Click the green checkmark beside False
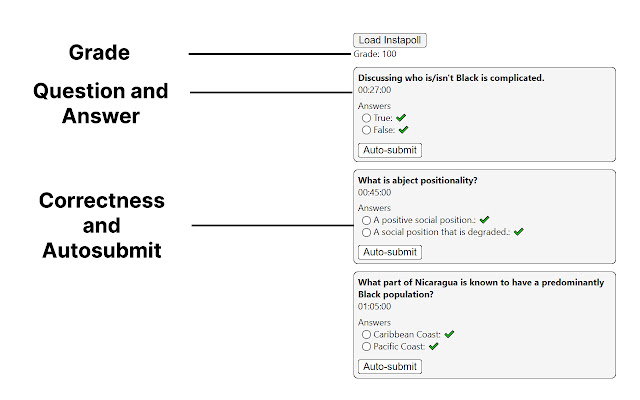This screenshot has width=640, height=400. [x=404, y=130]
